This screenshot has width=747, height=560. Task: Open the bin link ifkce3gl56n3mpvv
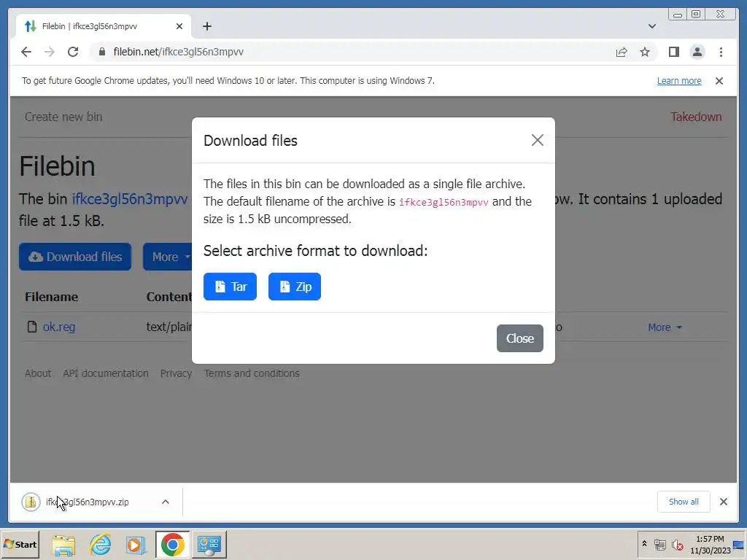[x=130, y=199]
